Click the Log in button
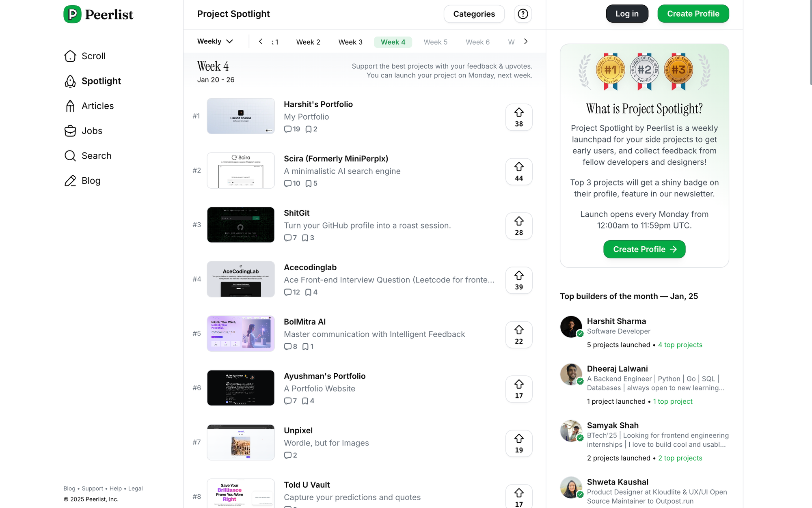This screenshot has width=812, height=508. point(627,14)
